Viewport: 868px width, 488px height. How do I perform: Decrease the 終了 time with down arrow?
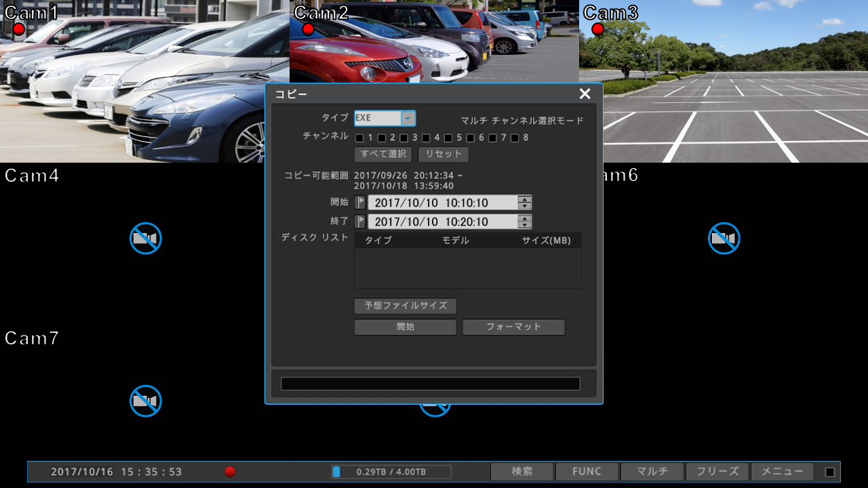coord(525,226)
